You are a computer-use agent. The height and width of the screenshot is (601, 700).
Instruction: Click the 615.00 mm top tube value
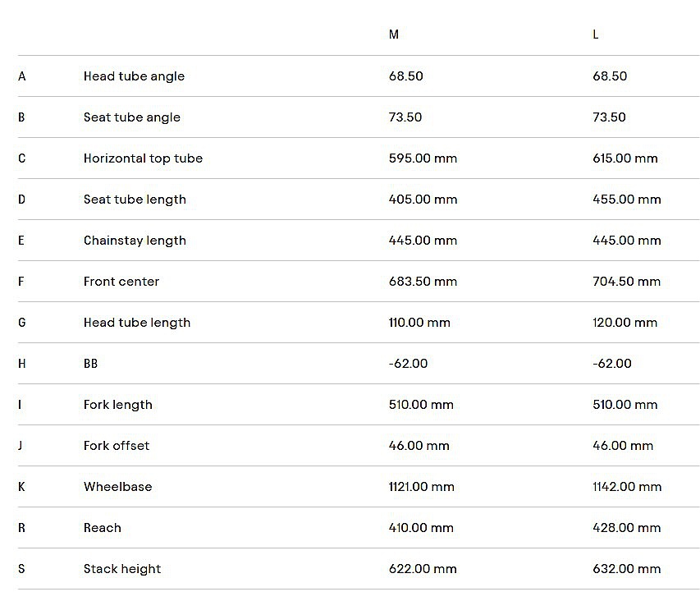[x=625, y=158]
